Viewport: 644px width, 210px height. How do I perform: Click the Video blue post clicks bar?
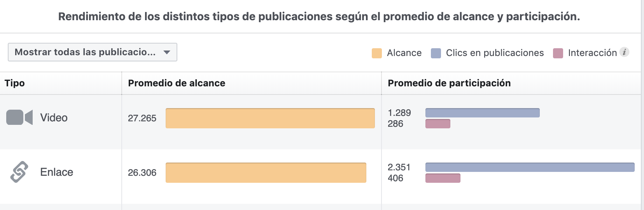pyautogui.click(x=482, y=113)
